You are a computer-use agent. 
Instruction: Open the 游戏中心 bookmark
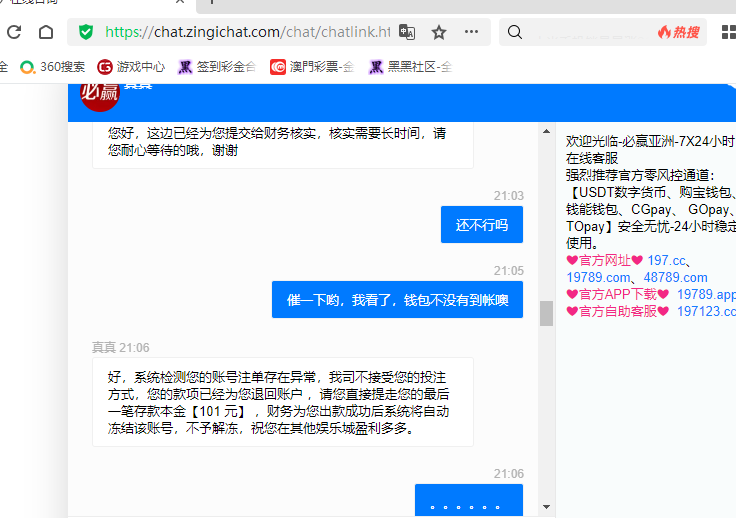(131, 67)
